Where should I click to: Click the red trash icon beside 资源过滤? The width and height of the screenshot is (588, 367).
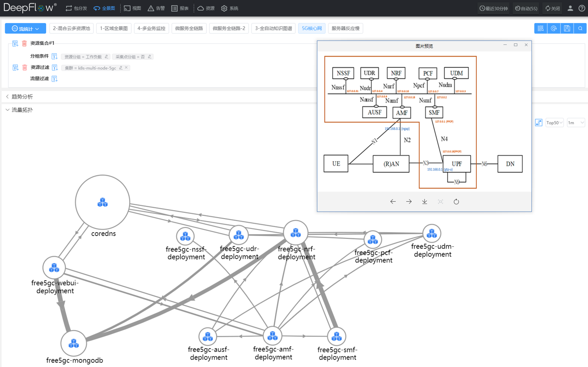click(24, 68)
